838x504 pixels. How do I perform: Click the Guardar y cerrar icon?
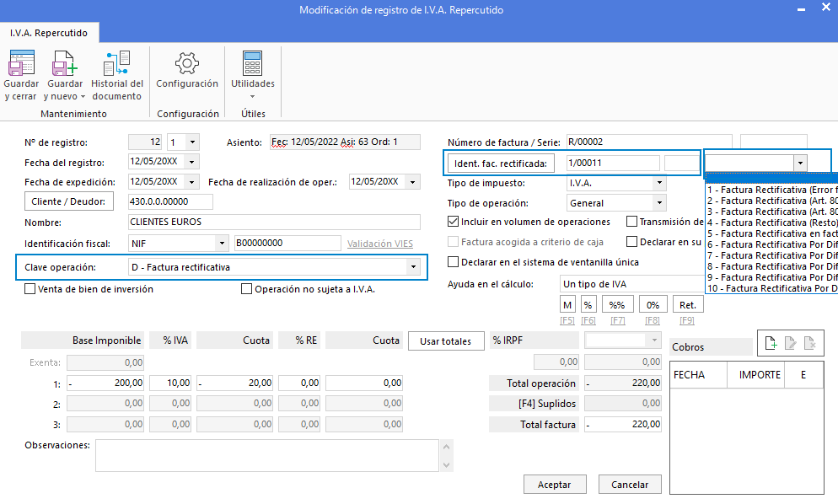[21, 63]
